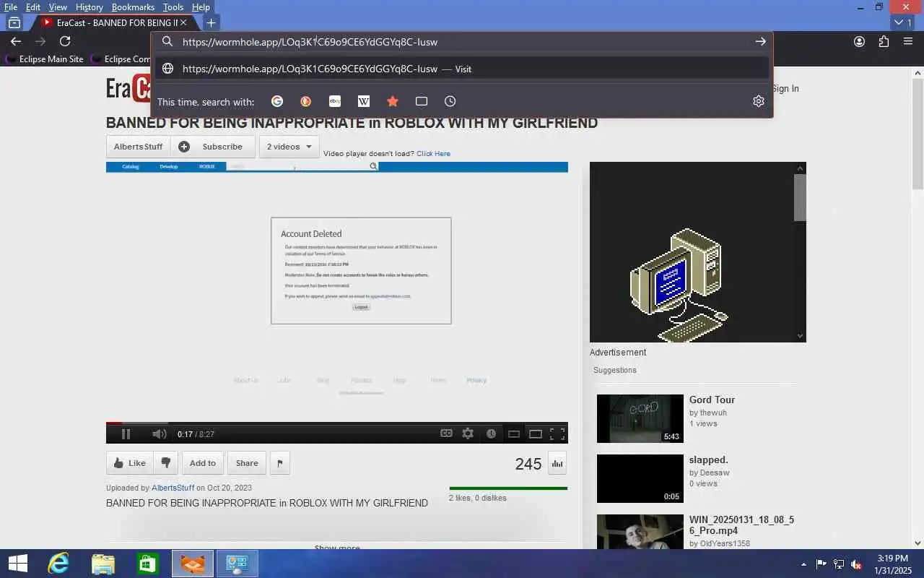Select the wormhole.app Visit suggestion
The width and height of the screenshot is (924, 578).
pyautogui.click(x=462, y=69)
